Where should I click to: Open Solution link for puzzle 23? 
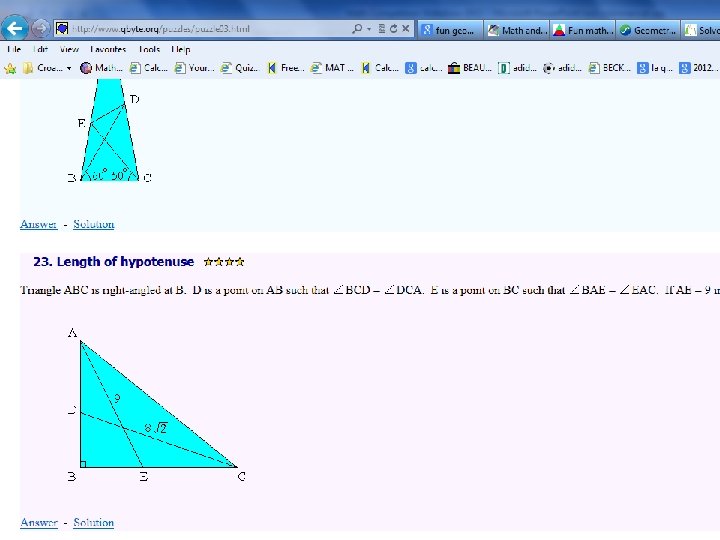point(94,523)
